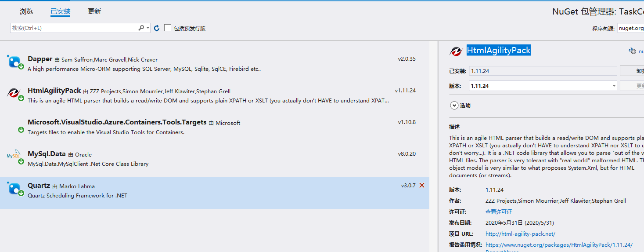
Task: Click the refresh icon next to search
Action: [x=157, y=28]
